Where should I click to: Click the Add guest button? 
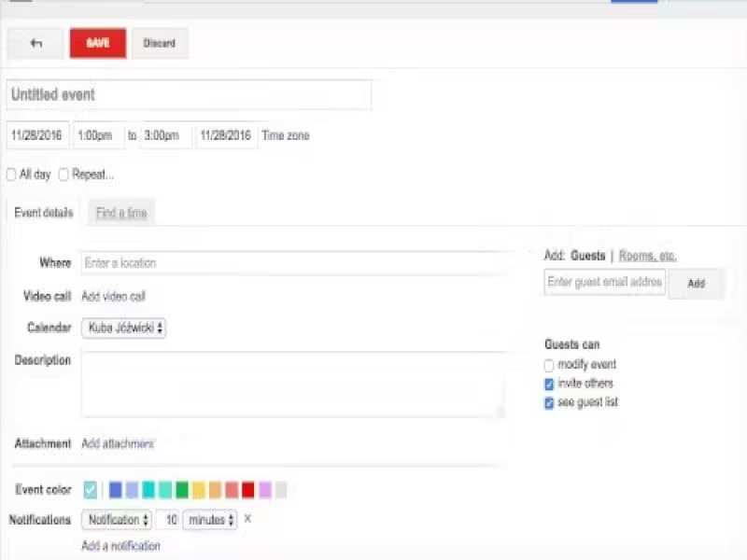(697, 284)
